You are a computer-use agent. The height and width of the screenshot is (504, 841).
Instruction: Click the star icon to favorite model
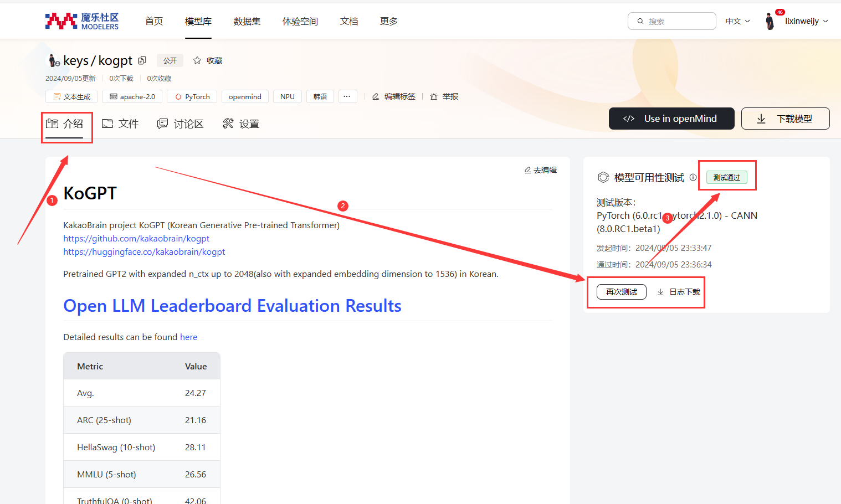pyautogui.click(x=197, y=60)
